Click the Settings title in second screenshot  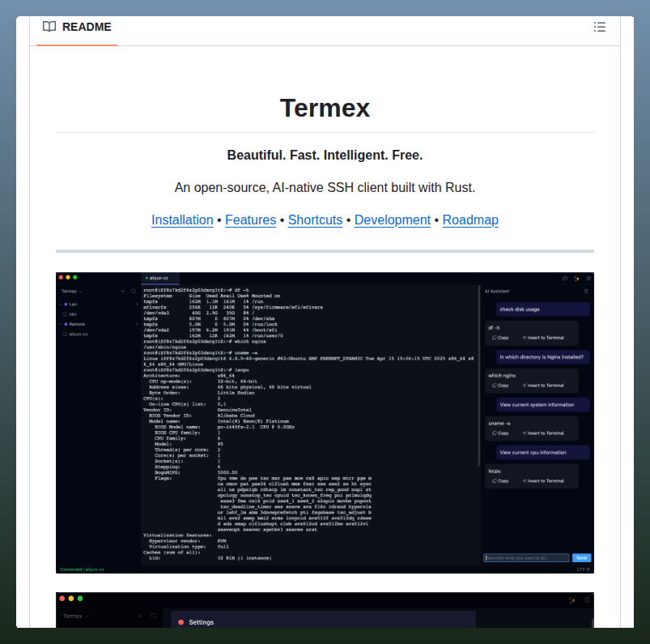coord(201,622)
